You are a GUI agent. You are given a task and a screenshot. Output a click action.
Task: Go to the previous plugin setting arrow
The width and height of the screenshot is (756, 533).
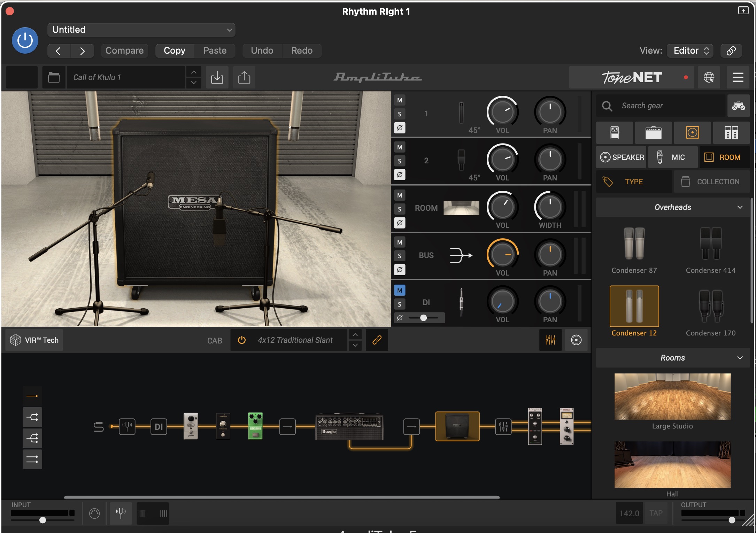59,51
